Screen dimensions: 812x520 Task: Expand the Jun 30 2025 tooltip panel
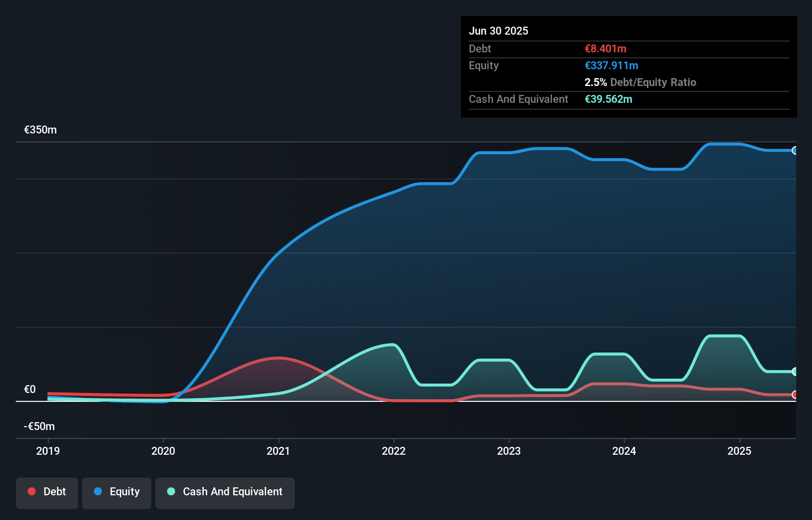498,31
